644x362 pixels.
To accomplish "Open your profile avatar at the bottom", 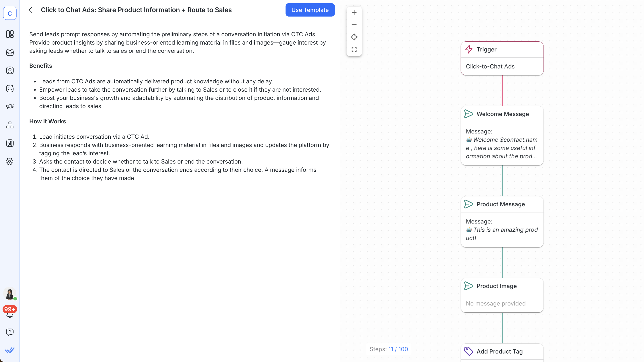I will [x=10, y=294].
